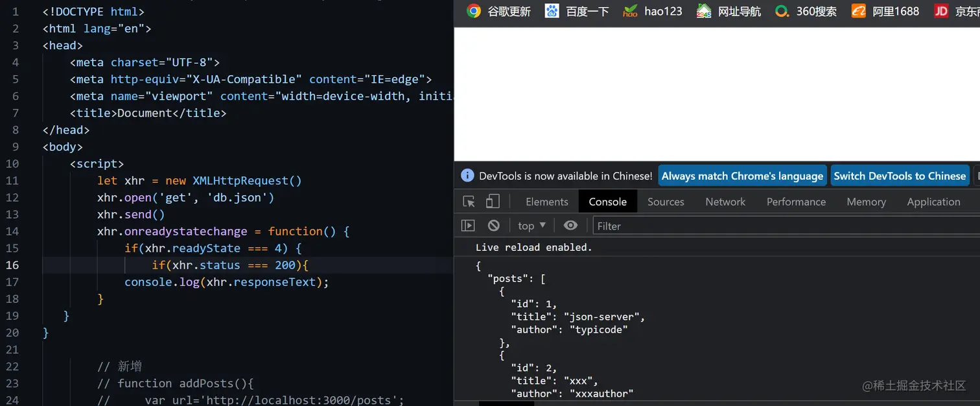The width and height of the screenshot is (980, 406).
Task: Click the XMLHttpRequest text on line 11
Action: point(240,180)
